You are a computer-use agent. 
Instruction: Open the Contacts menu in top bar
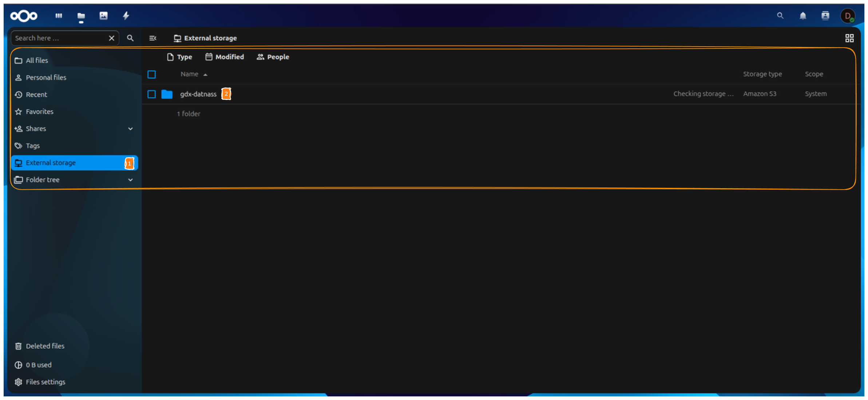(x=825, y=16)
